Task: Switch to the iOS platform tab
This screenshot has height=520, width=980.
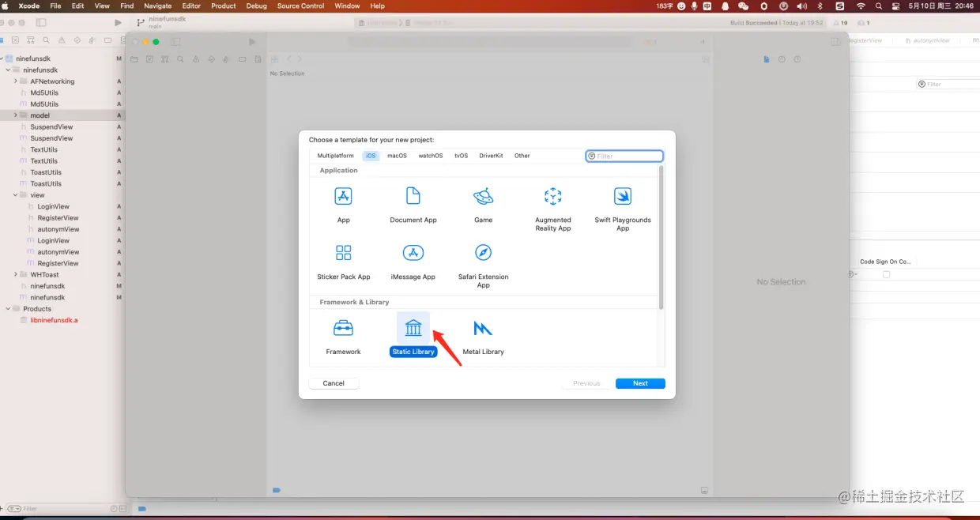Action: pos(371,156)
